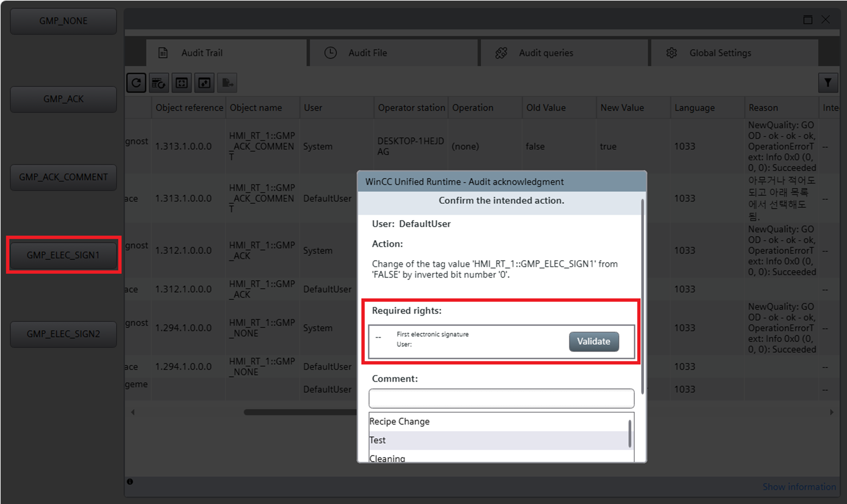Click the comment list scrollbar
Viewport: 847px width, 504px height.
[x=630, y=434]
